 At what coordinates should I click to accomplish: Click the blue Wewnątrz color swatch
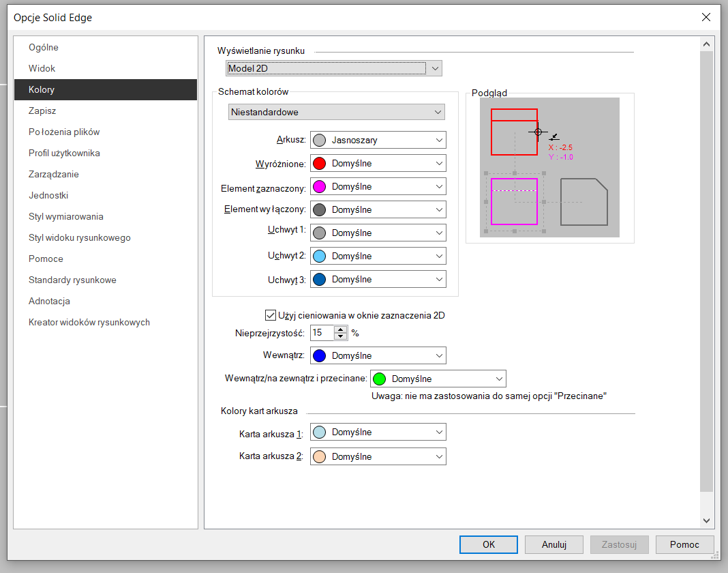point(320,355)
